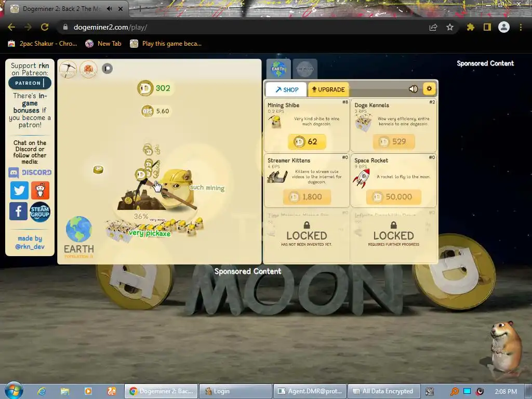
Task: Open the Pickaxes icon in game panel
Action: point(68,69)
